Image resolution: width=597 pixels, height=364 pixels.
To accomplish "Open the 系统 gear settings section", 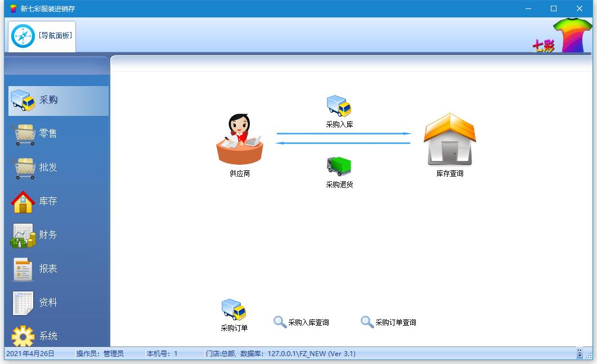I will 23,336.
